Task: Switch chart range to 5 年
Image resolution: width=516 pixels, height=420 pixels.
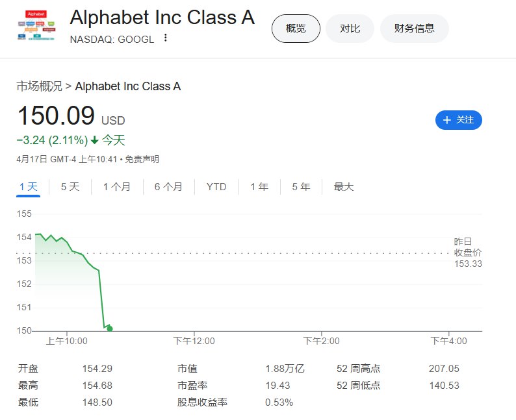Action: [x=301, y=187]
